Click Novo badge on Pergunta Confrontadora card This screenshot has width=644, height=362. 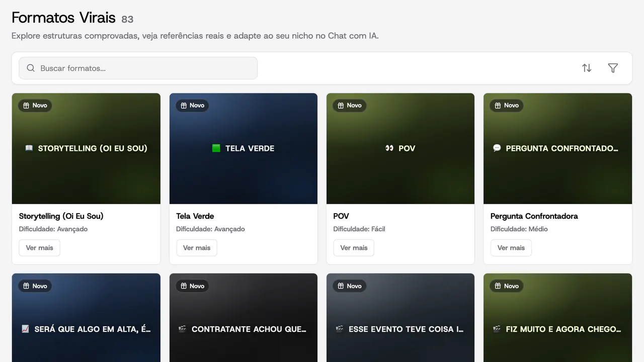click(507, 105)
